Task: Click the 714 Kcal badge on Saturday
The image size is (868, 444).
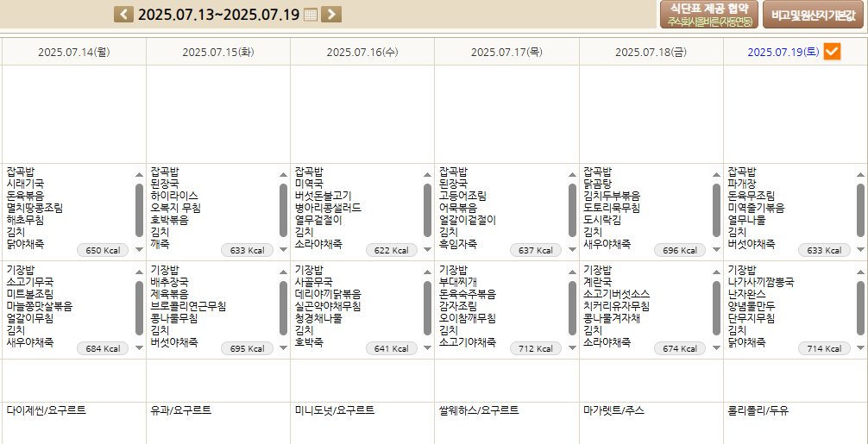Action: [824, 349]
